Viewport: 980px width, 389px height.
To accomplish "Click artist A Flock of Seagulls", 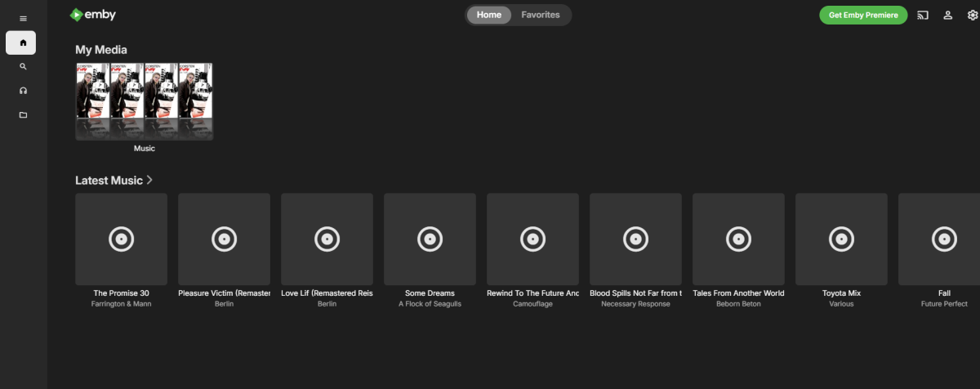I will [x=430, y=304].
